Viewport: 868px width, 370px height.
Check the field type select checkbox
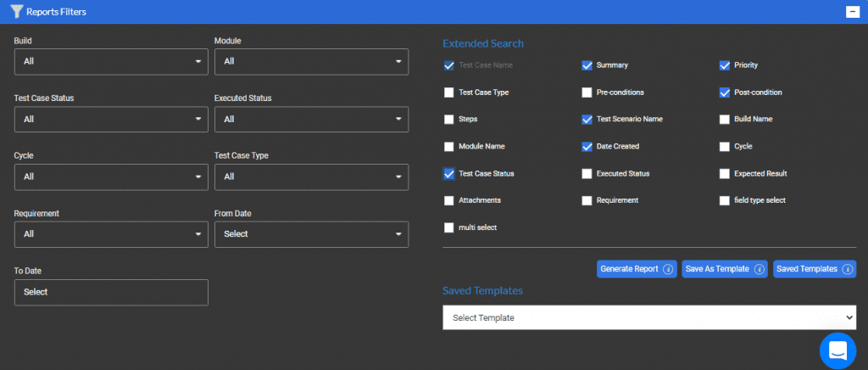coord(725,200)
